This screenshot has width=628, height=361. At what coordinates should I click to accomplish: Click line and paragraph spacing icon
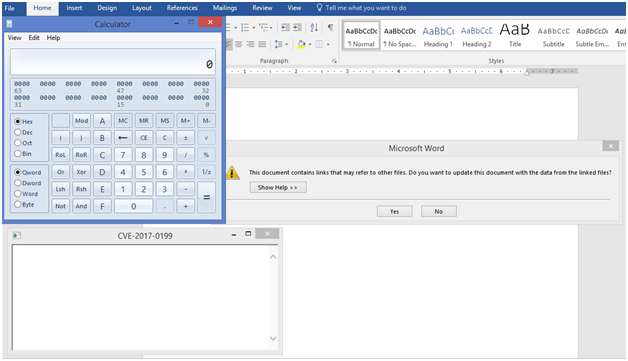click(x=278, y=44)
